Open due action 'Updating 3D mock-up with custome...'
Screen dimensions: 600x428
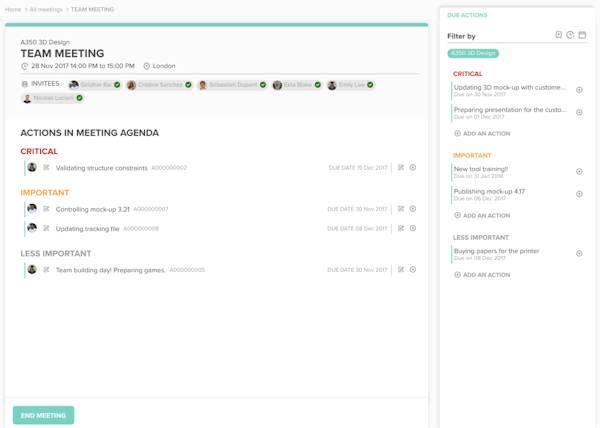[x=509, y=90]
